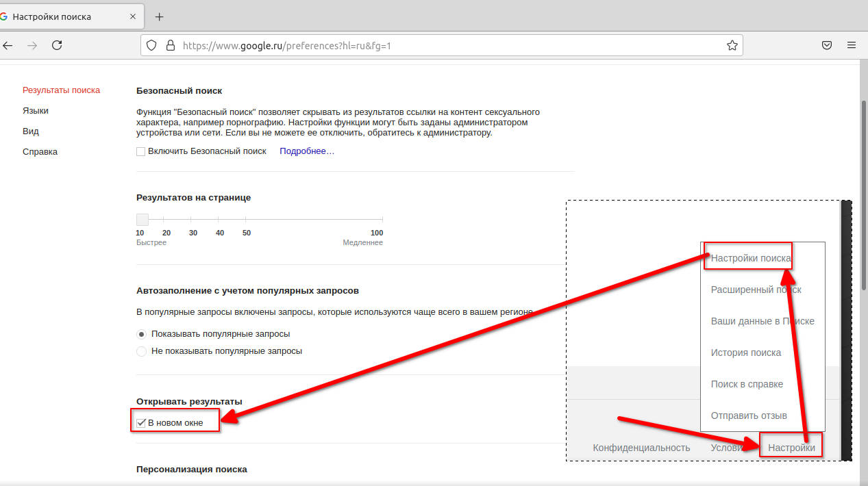Select Не показывать популярные запросы option
Image resolution: width=868 pixels, height=486 pixels.
141,351
